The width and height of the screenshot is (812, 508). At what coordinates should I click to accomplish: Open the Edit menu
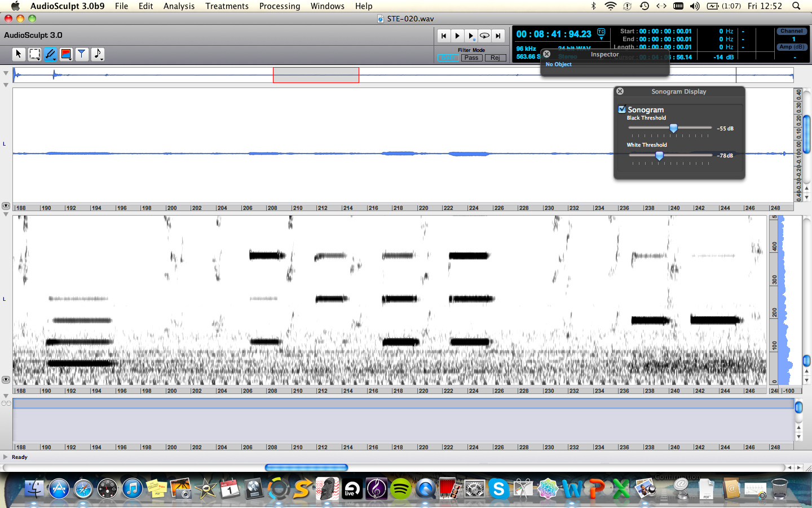146,6
